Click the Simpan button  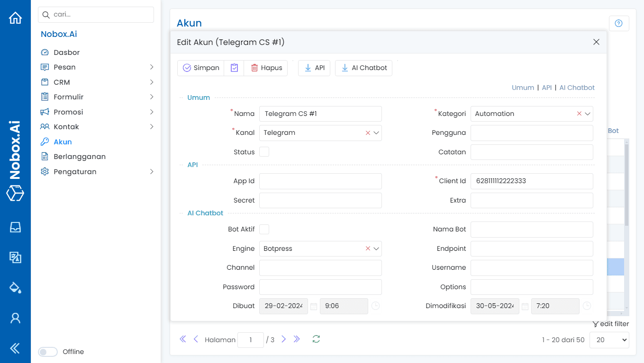(x=201, y=68)
